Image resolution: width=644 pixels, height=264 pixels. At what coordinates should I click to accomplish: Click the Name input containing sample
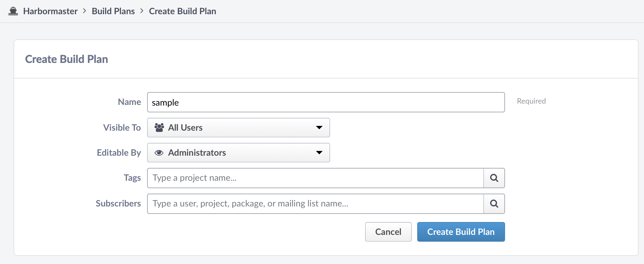[325, 102]
